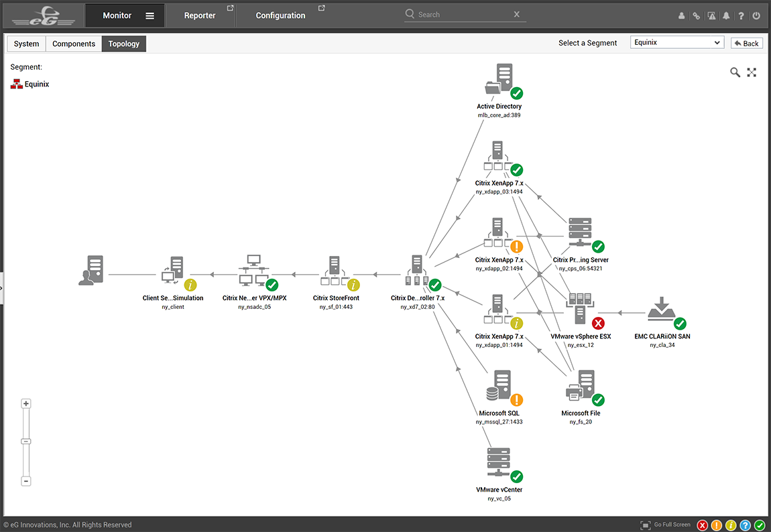Screen dimensions: 771x532
Task: Select the Client Session Simulation icon
Action: coord(172,270)
